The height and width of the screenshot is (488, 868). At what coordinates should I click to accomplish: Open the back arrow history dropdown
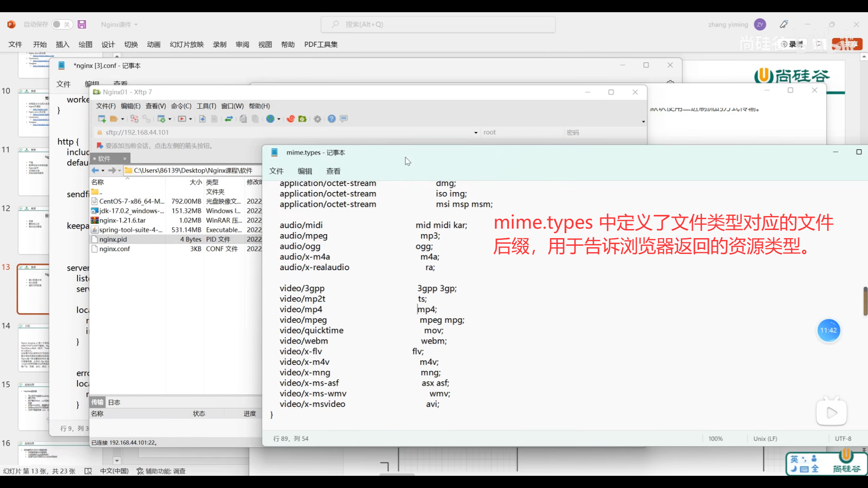103,171
